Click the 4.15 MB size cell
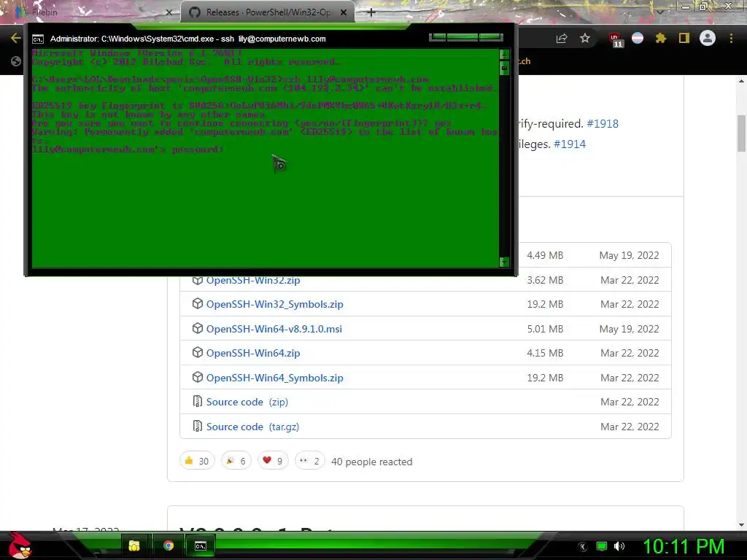Viewport: 747px width, 560px height. click(x=545, y=354)
